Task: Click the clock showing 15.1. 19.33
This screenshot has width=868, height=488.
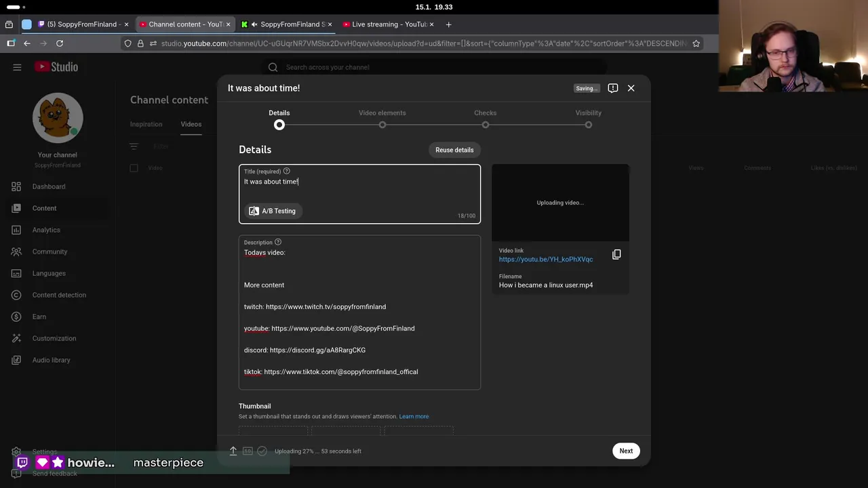Action: pos(434,7)
